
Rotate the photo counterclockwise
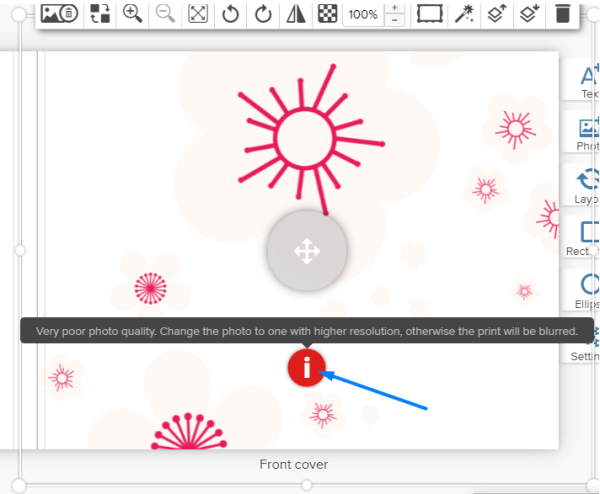(x=231, y=14)
